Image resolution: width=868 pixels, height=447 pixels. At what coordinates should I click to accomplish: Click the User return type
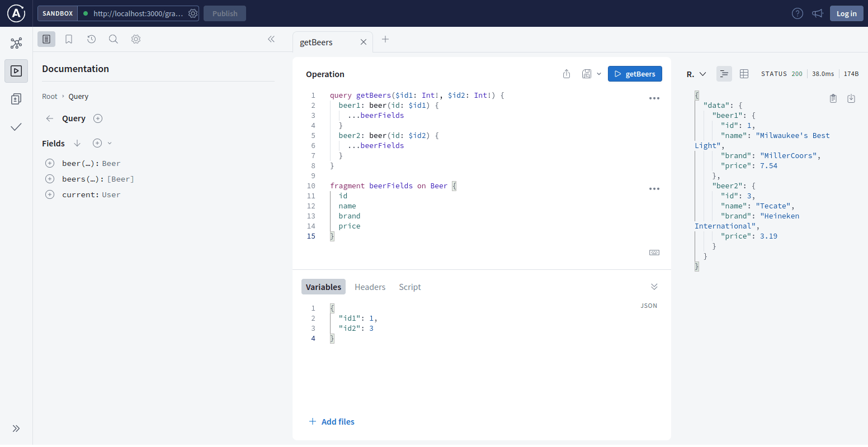(x=111, y=194)
